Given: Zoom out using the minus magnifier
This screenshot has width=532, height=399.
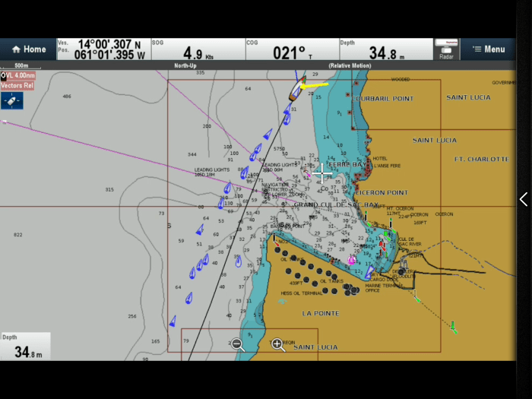Looking at the screenshot, I should (237, 344).
